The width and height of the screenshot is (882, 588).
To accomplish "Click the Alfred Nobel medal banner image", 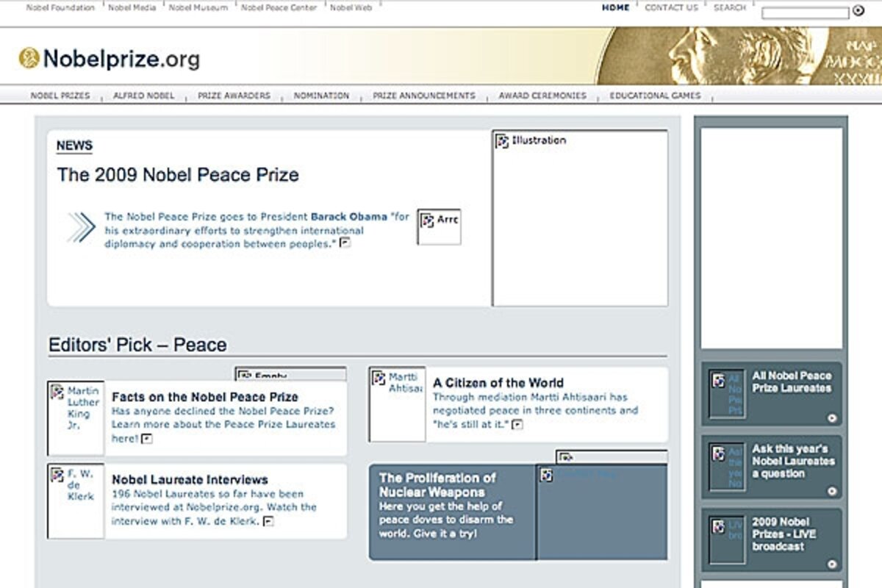I will tap(739, 57).
